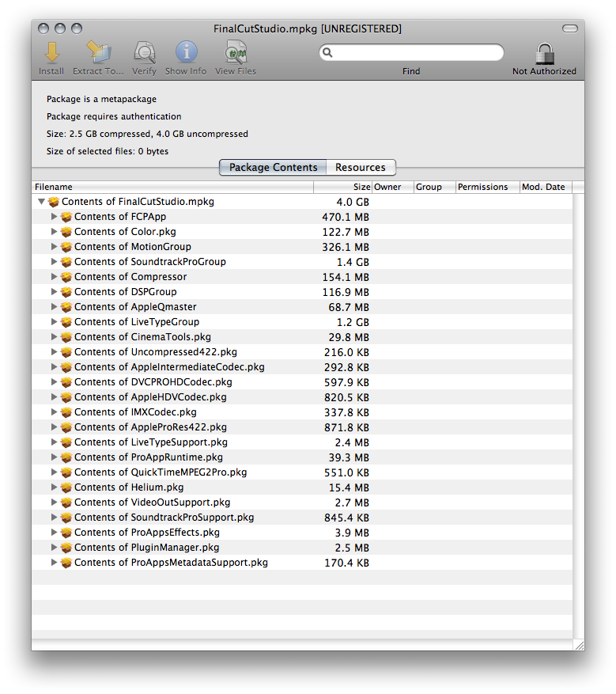616x694 pixels.
Task: Click the 68.7 MB size value
Action: 349,308
